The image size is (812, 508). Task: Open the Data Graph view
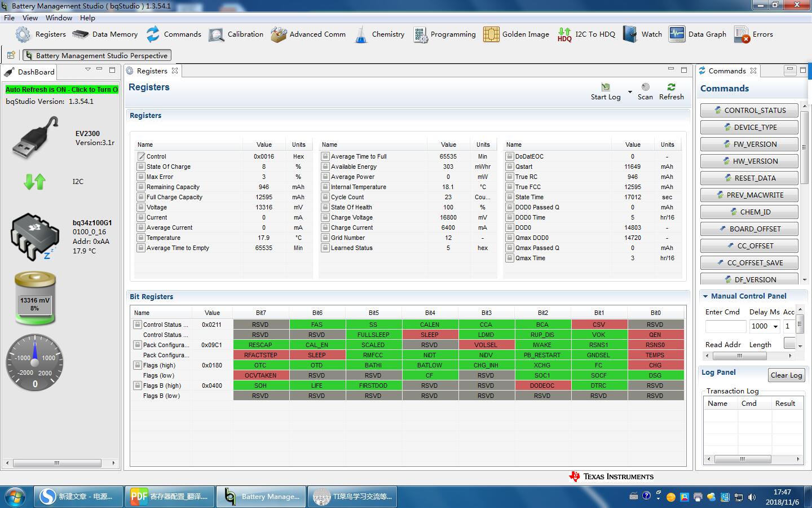click(698, 34)
